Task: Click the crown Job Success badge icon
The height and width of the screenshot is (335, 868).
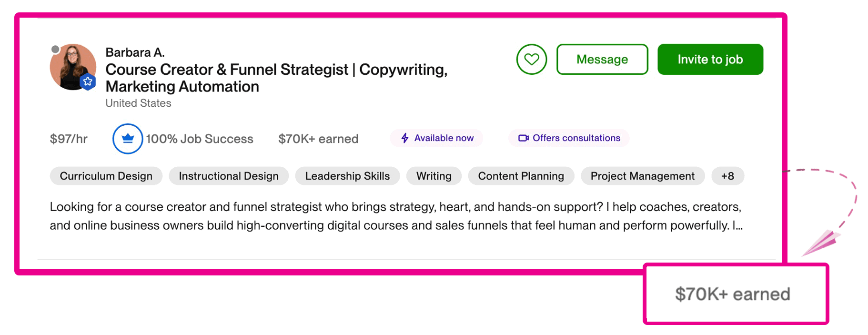Action: (x=128, y=139)
